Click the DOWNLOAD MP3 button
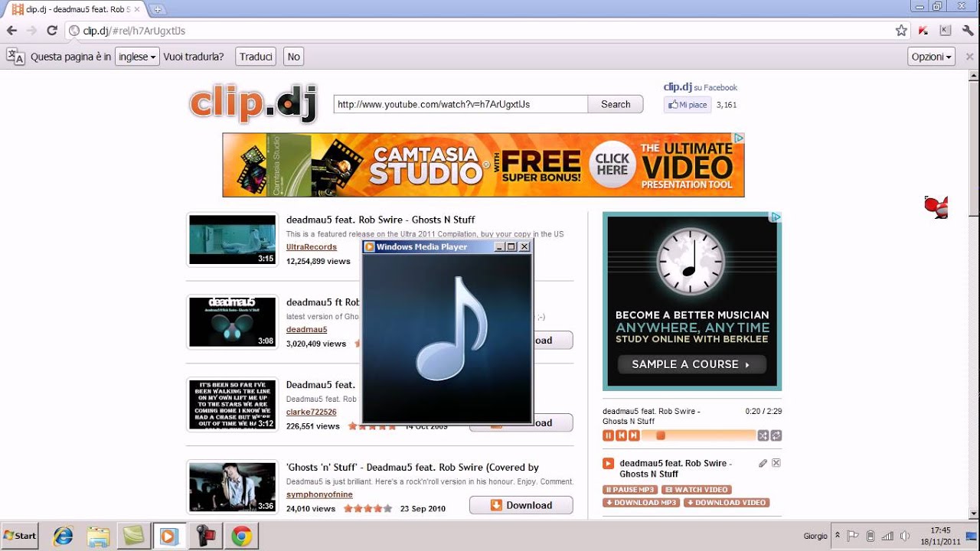Image resolution: width=980 pixels, height=551 pixels. pyautogui.click(x=642, y=503)
